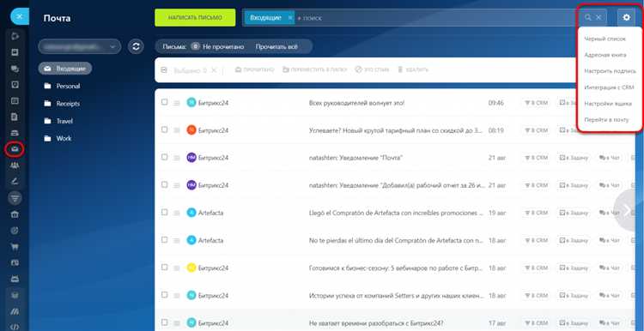Screen dimensions: 644x331
Task: Expand the mailbox account dropdown
Action: click(x=112, y=47)
